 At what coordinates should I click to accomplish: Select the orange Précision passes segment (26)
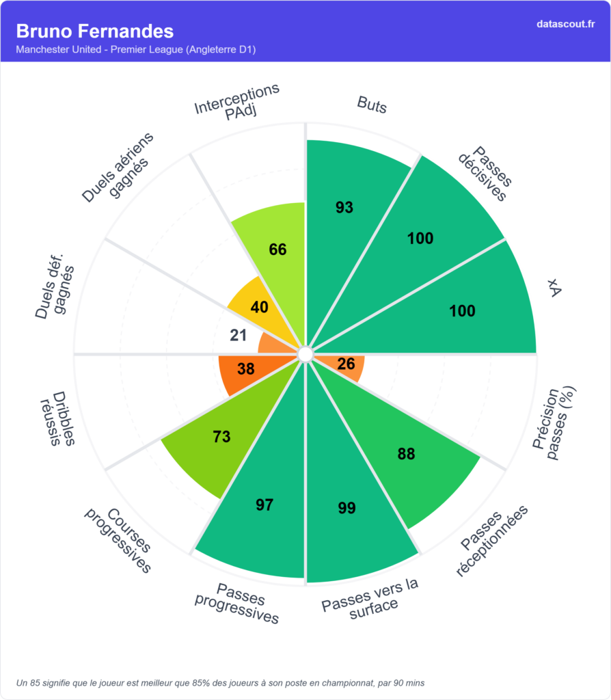click(346, 364)
